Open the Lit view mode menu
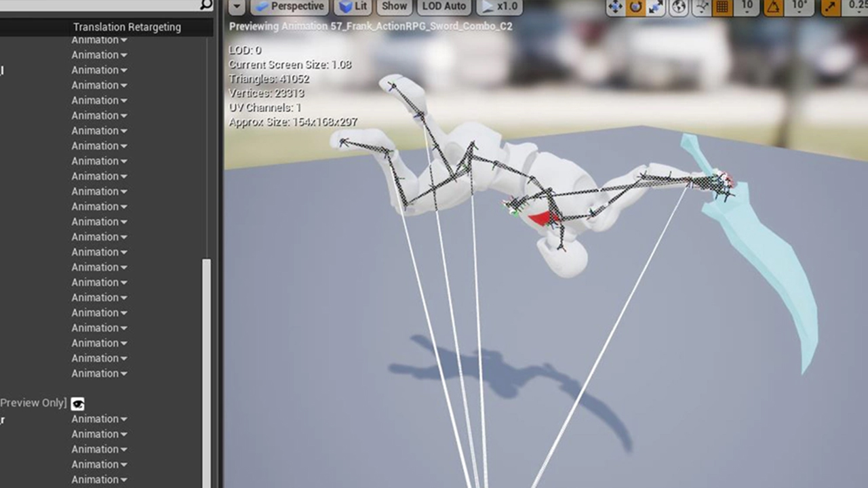Image resolution: width=868 pixels, height=488 pixels. pyautogui.click(x=353, y=7)
